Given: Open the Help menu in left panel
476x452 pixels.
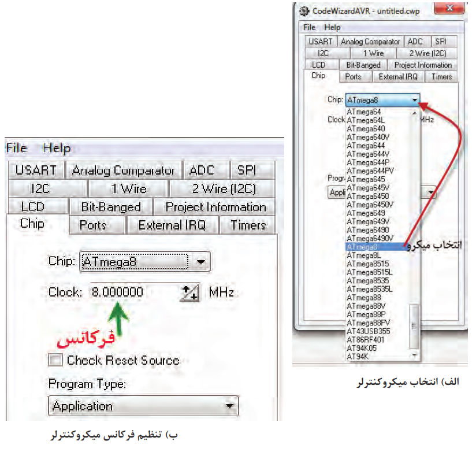Looking at the screenshot, I should point(57,148).
